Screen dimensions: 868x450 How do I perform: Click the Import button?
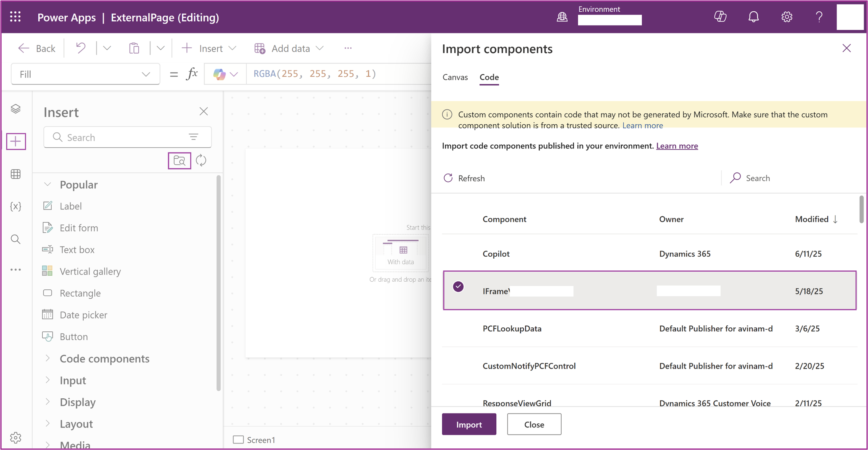469,424
